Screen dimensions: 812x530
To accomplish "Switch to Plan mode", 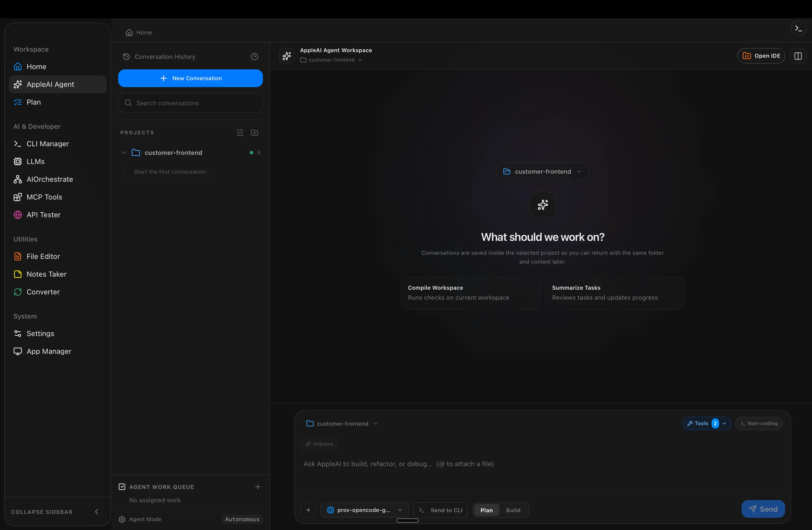I will (x=486, y=510).
